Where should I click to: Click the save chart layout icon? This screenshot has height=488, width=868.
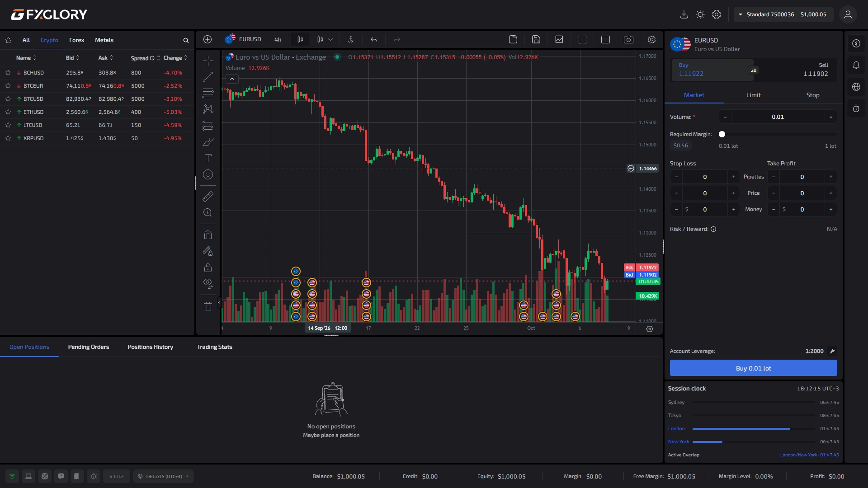coord(536,39)
